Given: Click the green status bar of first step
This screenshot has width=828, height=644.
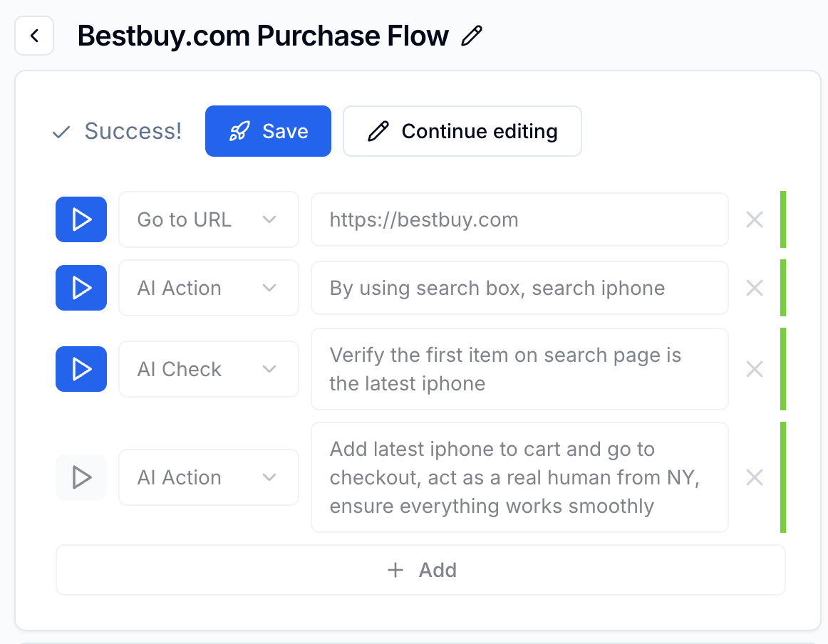Looking at the screenshot, I should pos(784,219).
